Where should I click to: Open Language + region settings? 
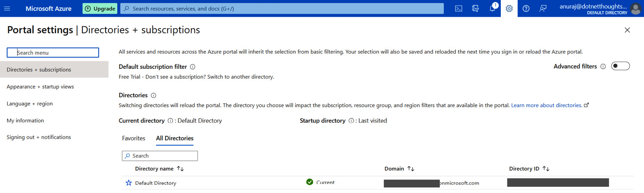30,104
